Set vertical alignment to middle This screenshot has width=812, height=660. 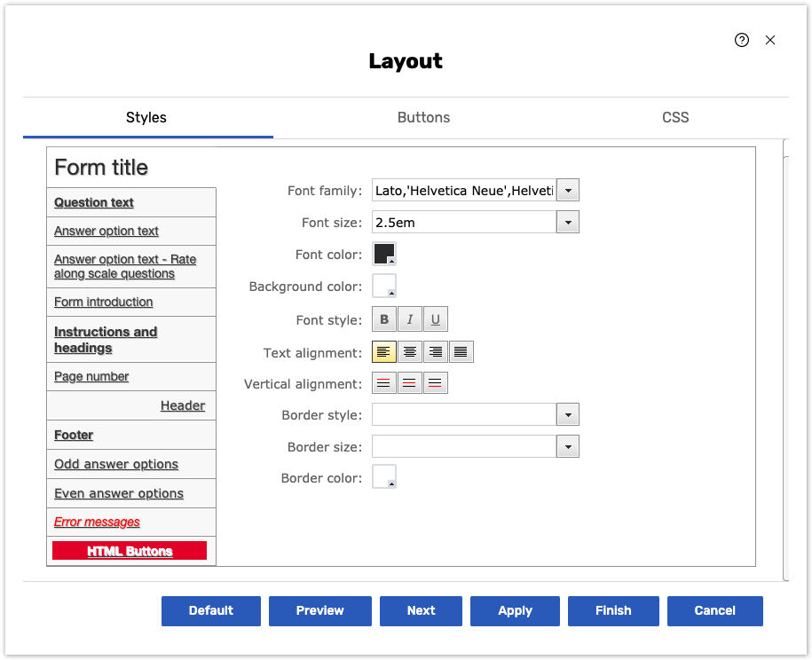[410, 383]
